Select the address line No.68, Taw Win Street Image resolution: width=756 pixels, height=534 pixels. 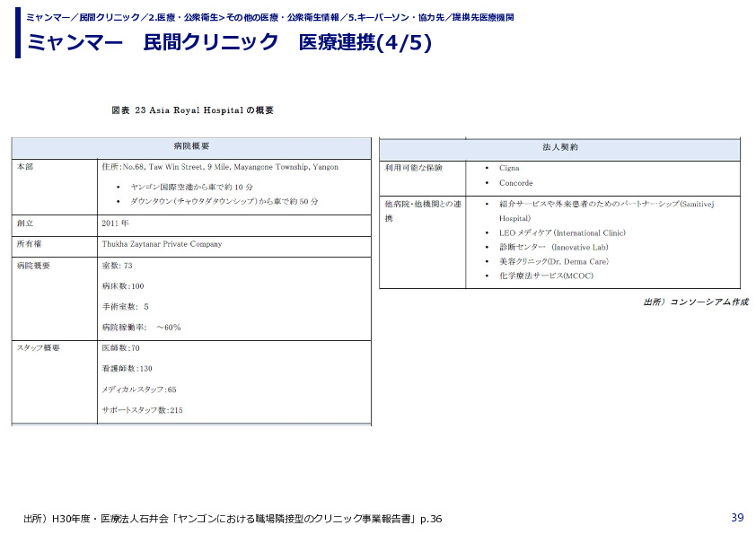click(220, 167)
